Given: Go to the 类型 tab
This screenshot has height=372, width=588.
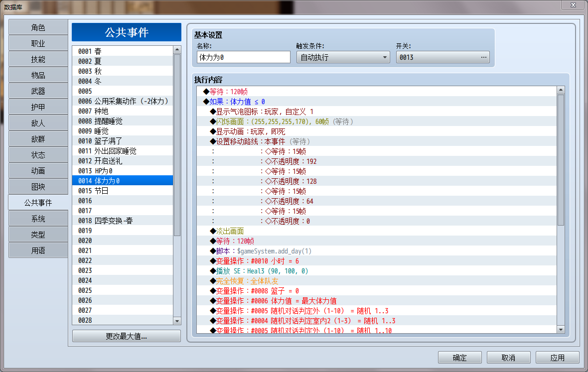Looking at the screenshot, I should [38, 235].
